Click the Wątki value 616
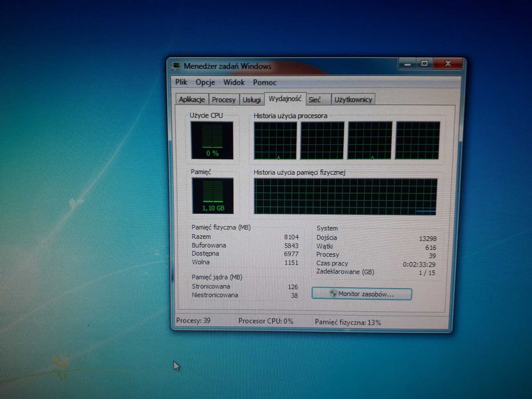Image resolution: width=532 pixels, height=399 pixels. [431, 248]
